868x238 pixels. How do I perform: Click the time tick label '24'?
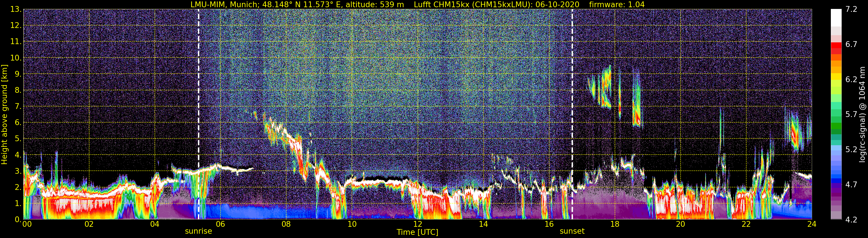(x=812, y=224)
